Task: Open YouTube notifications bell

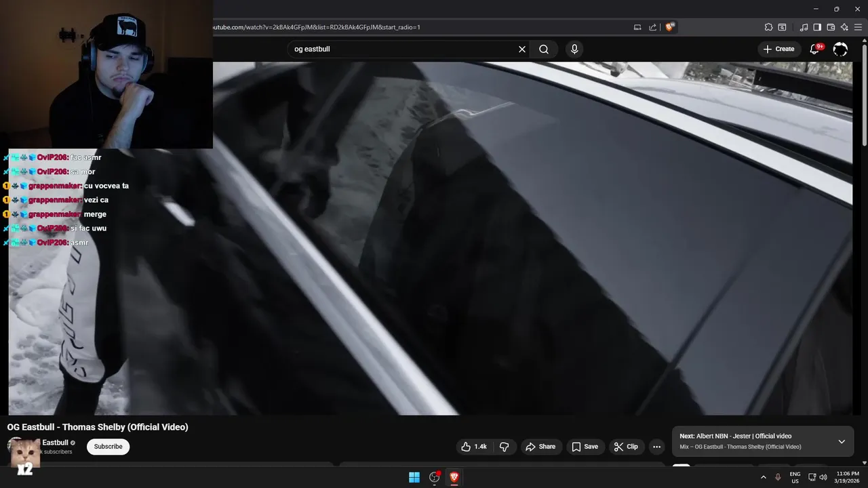Action: tap(816, 49)
